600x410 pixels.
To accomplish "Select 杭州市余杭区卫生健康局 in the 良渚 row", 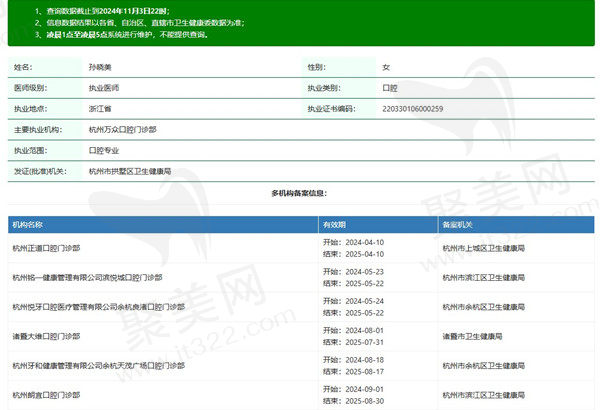I will pos(484,307).
